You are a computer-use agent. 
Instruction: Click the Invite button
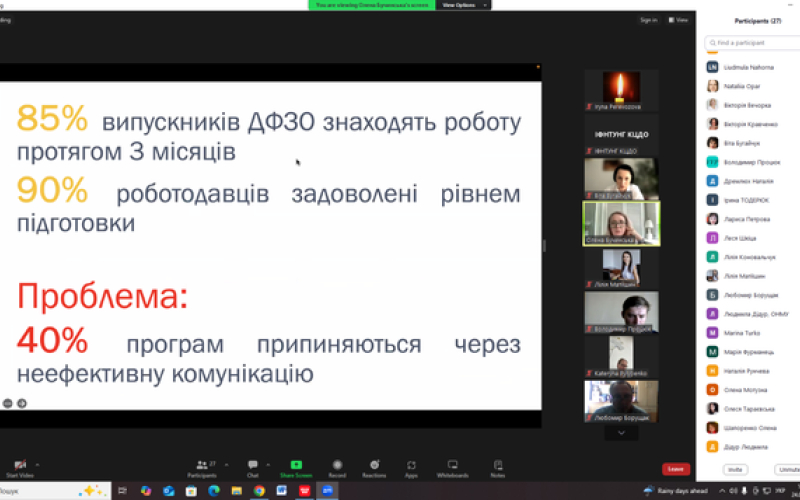(x=735, y=469)
